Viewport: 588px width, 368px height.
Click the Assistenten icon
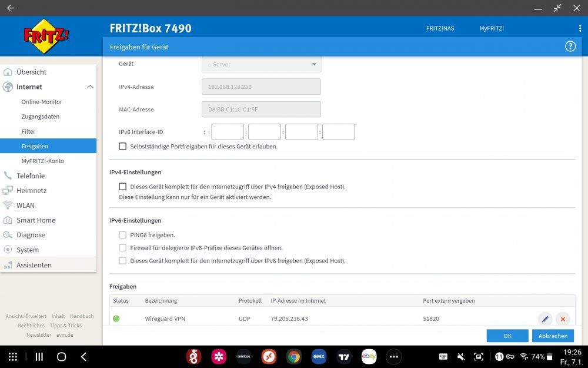8,265
